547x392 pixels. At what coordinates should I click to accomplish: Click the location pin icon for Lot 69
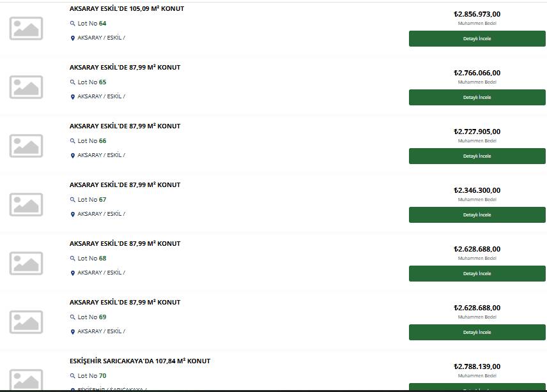coord(73,332)
